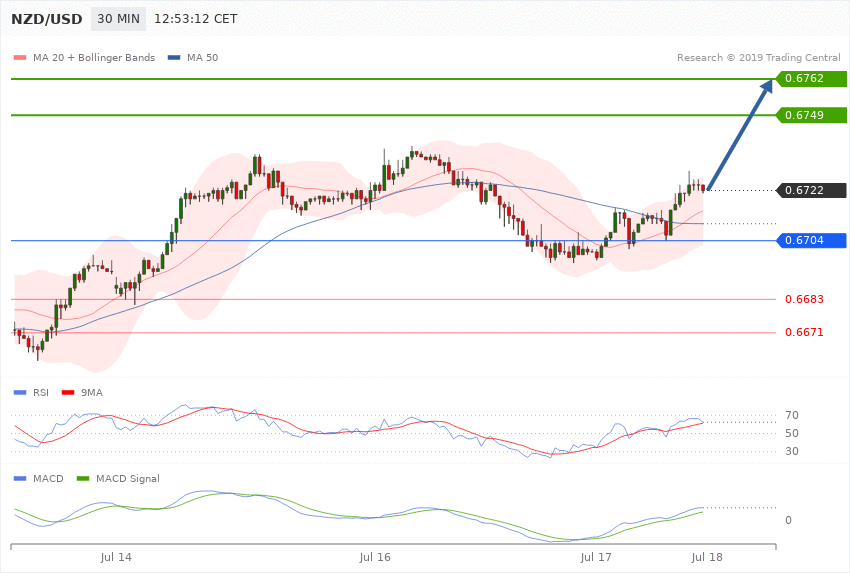Viewport: 850px width, 576px height.
Task: Click the 12:53:12 CET timestamp
Action: [x=196, y=19]
